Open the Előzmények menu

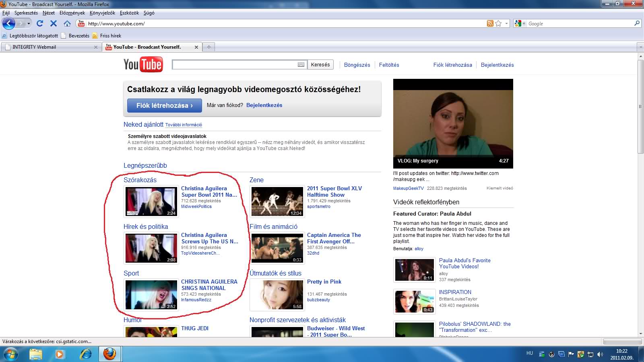coord(72,13)
